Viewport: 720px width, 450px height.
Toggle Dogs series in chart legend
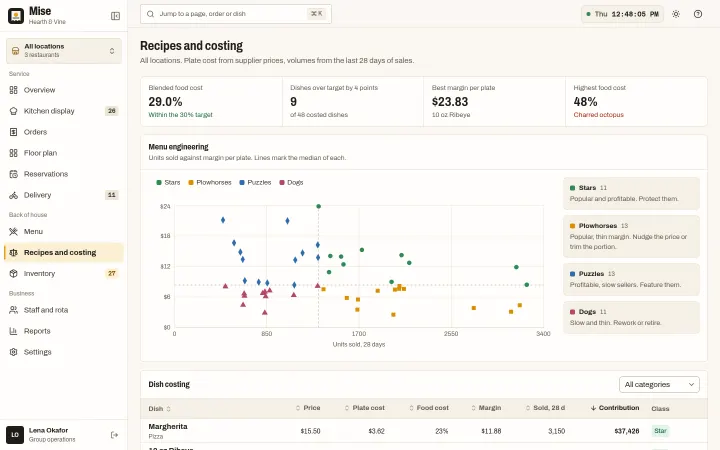291,182
